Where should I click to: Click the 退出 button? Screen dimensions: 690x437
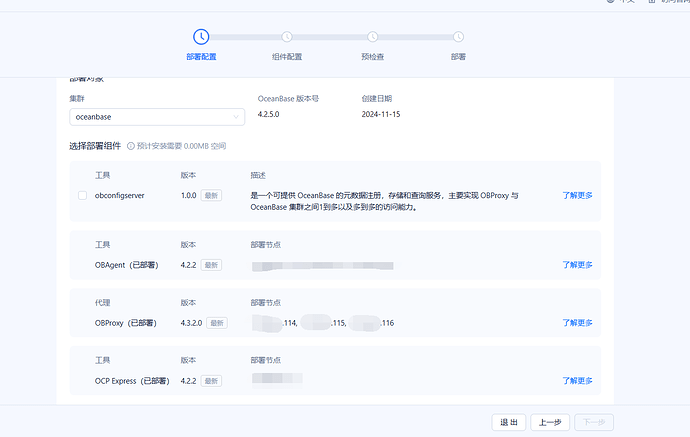click(509, 422)
